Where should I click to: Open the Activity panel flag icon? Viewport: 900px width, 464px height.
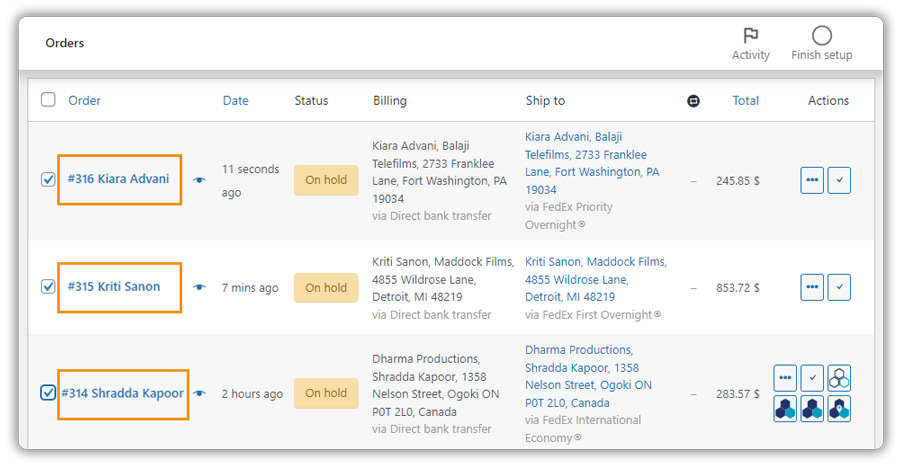750,36
